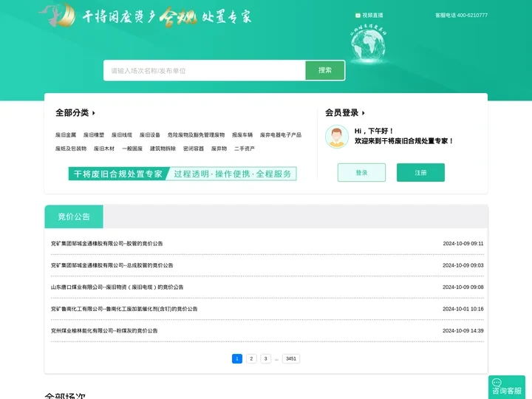Click the video icon beside 视频直播

point(358,16)
